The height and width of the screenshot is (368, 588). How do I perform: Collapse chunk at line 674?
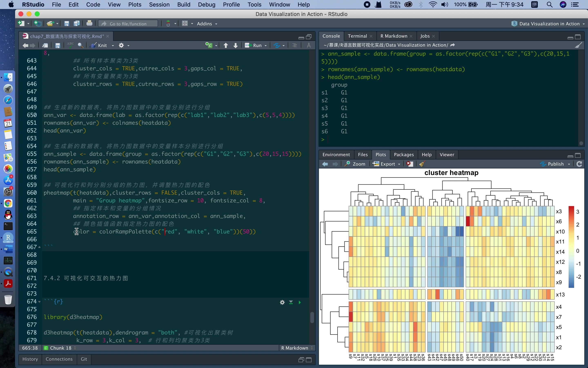click(39, 302)
